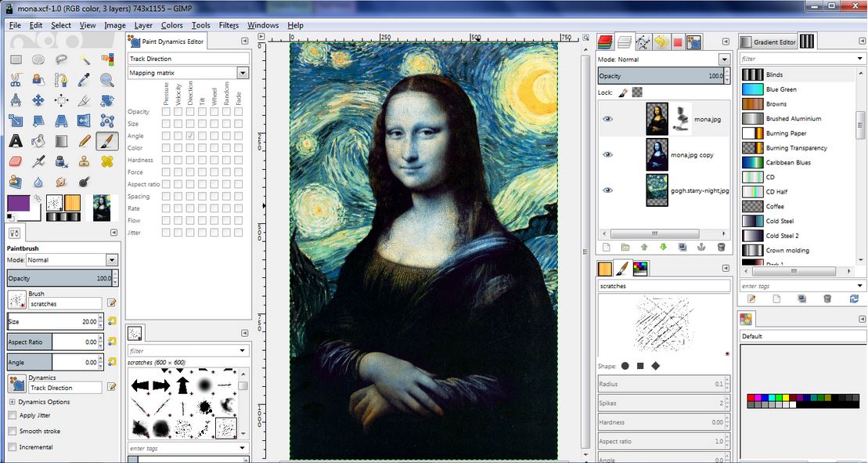868x463 pixels.
Task: Open the Layer menu
Action: click(x=143, y=26)
